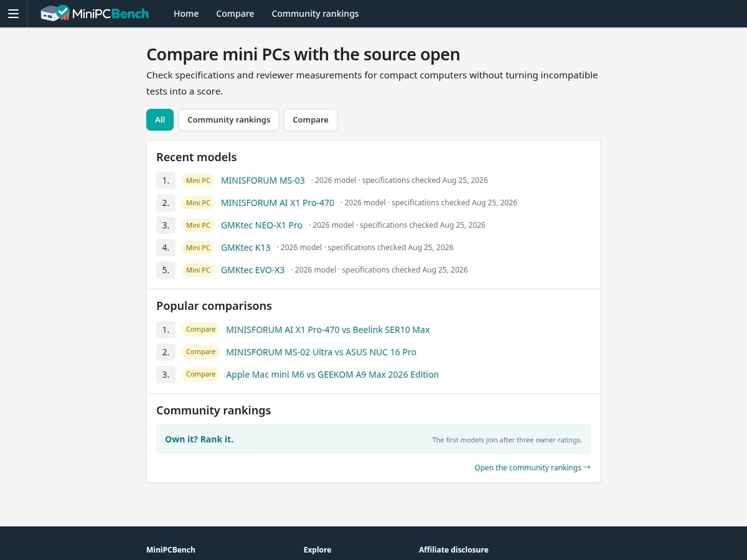Viewport: 747px width, 560px height.
Task: Open MS-02 Ultra vs ASUS NUC 16 Pro comparison
Action: pyautogui.click(x=321, y=352)
